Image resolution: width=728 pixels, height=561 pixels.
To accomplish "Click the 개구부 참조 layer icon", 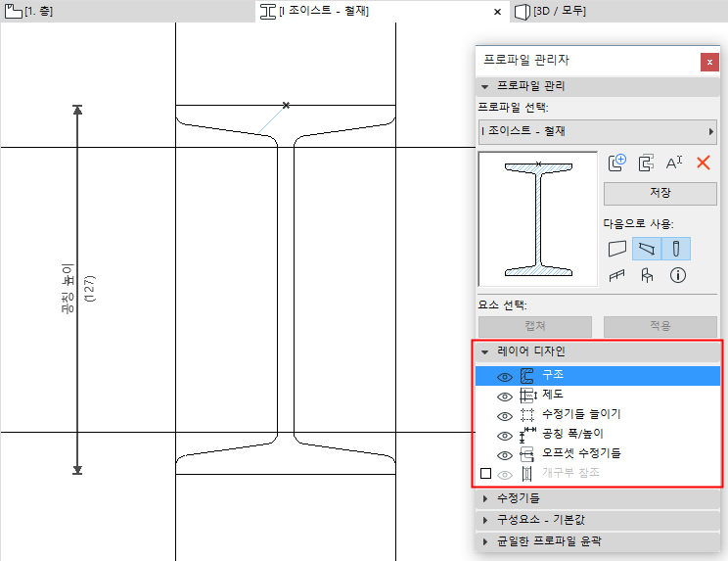I will pos(527,474).
